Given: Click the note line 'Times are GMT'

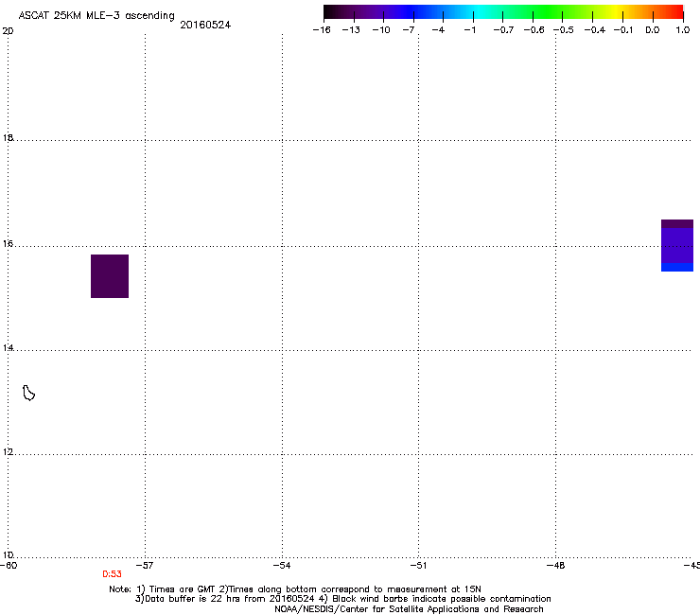Looking at the screenshot, I should pos(183,589).
